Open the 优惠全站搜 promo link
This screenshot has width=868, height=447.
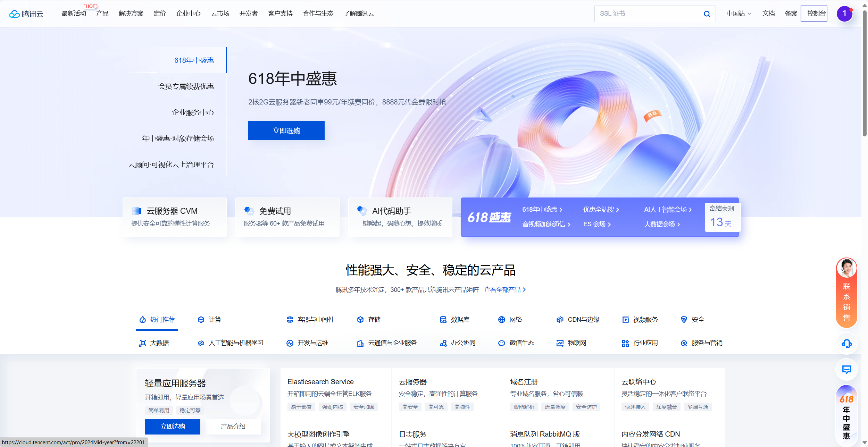(x=601, y=210)
